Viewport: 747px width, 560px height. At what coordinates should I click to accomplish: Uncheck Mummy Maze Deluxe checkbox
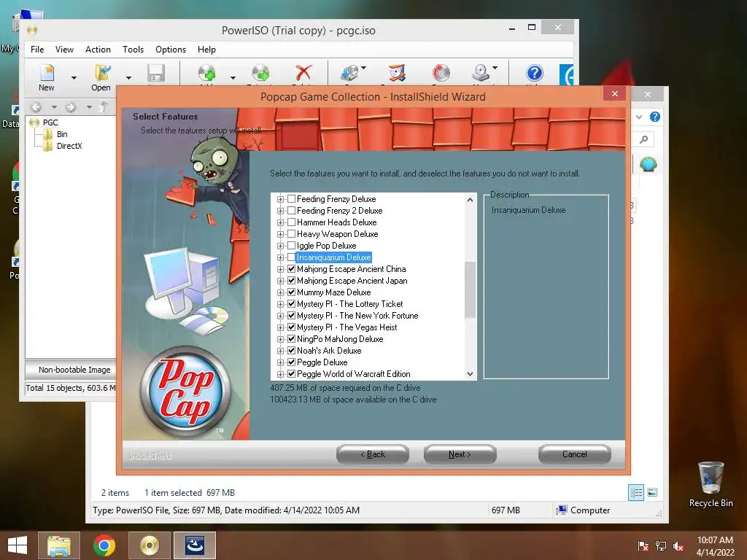(292, 292)
